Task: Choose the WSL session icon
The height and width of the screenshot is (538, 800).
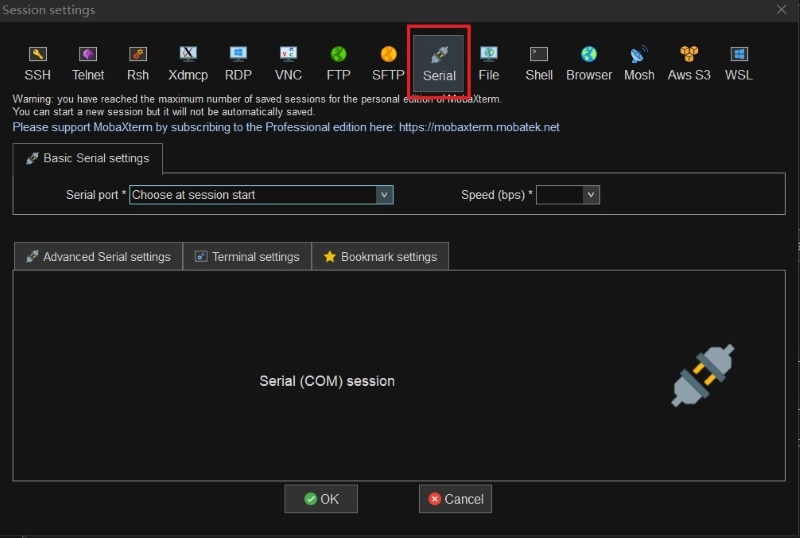Action: tap(739, 63)
